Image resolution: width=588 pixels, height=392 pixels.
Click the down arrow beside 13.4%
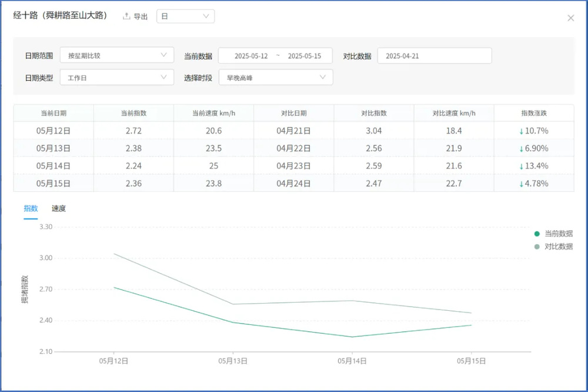pyautogui.click(x=521, y=167)
